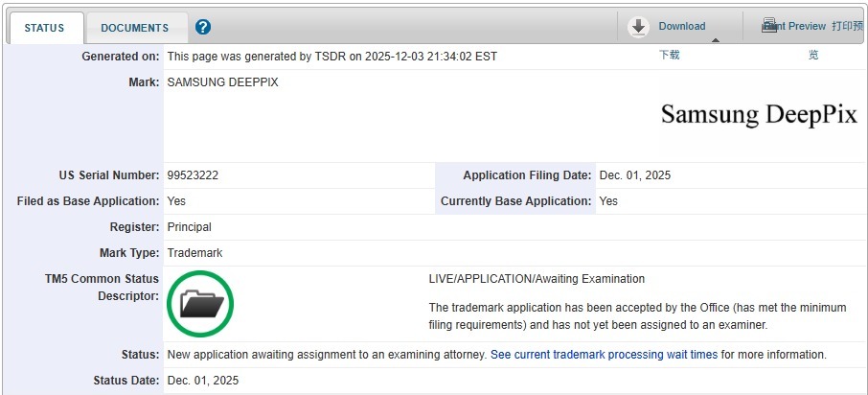Screen dimensions: 868x395
Task: Click the 下载 translated label
Action: 669,56
